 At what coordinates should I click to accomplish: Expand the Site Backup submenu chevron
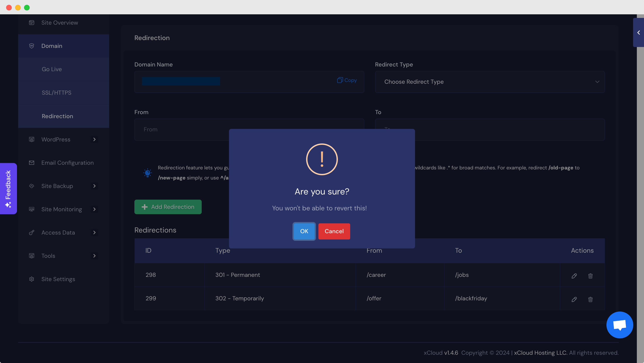coord(94,186)
